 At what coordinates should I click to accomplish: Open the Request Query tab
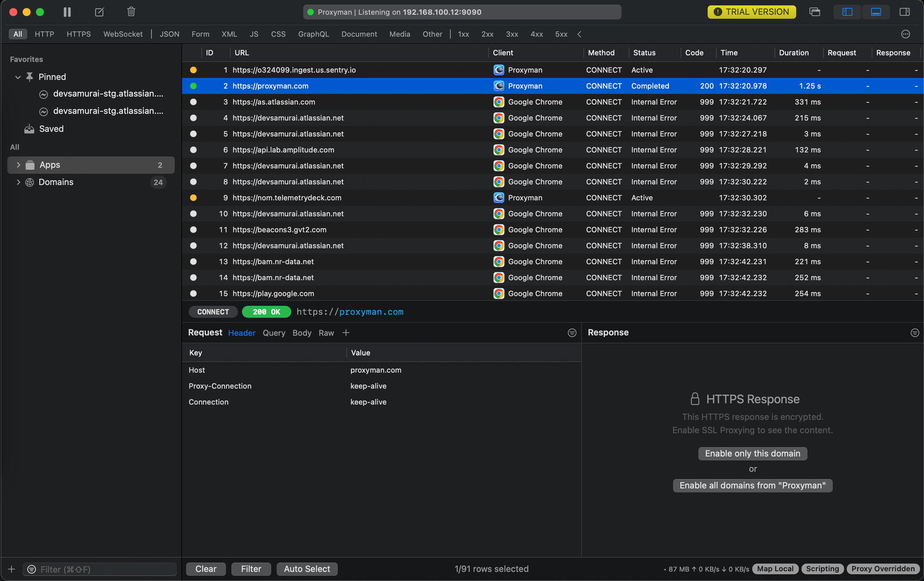(x=274, y=333)
